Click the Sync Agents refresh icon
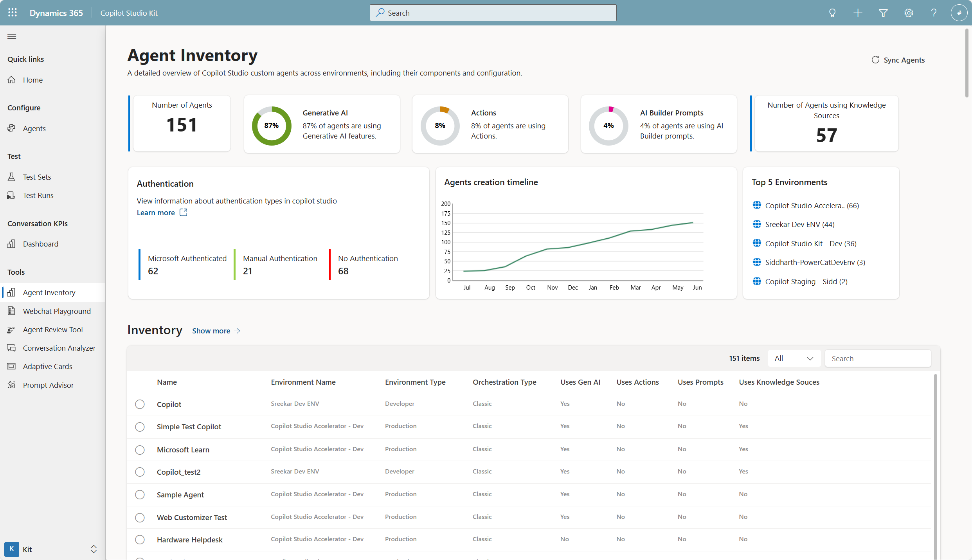The image size is (972, 560). click(x=875, y=60)
